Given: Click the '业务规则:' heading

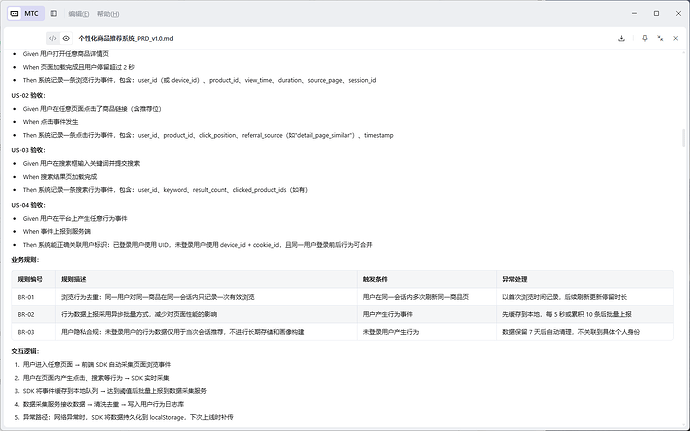Looking at the screenshot, I should [26, 260].
